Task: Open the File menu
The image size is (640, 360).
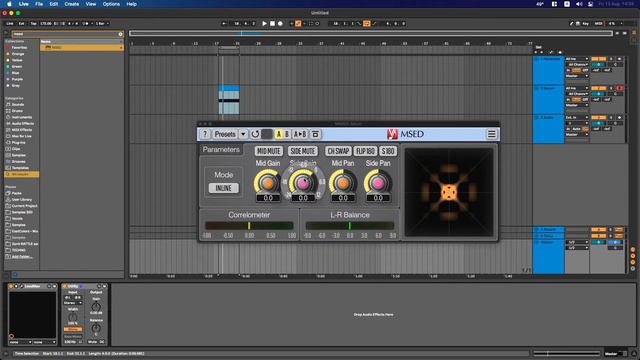Action: click(39, 4)
